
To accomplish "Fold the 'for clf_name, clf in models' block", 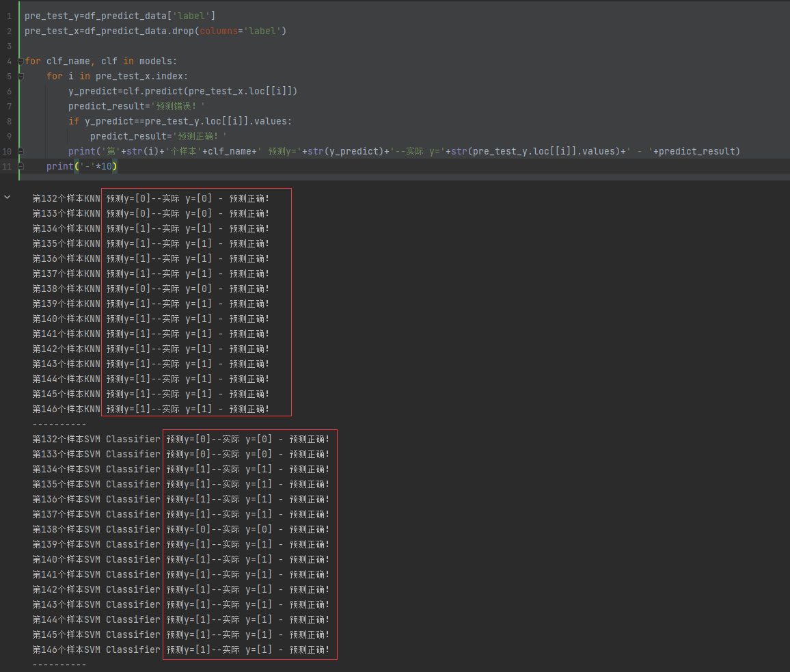I will point(21,62).
